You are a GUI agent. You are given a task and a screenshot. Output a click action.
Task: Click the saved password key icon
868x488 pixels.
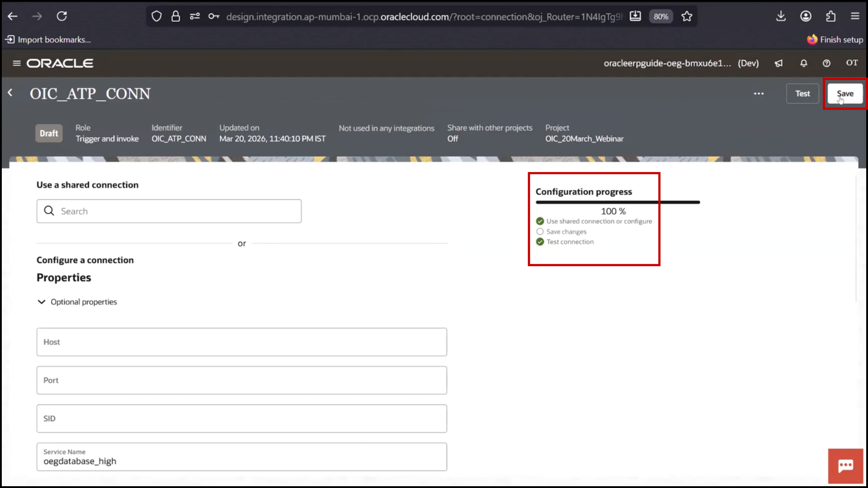(x=214, y=17)
